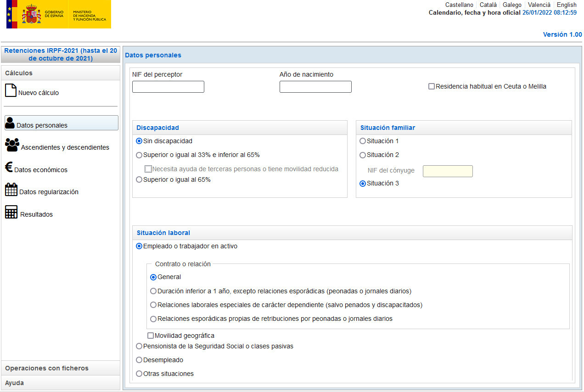Viewport: 584px width, 392px height.
Task: Click the Gobierno de España logo
Action: (x=59, y=14)
